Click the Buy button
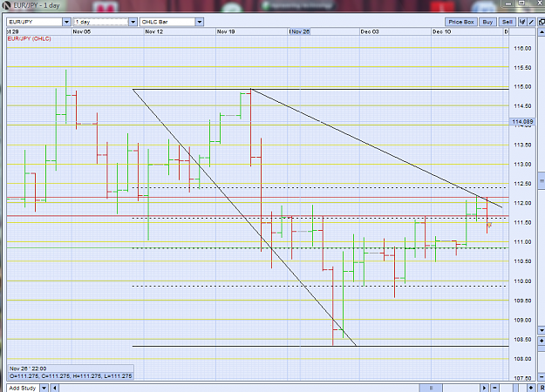545x392 pixels. pyautogui.click(x=487, y=22)
